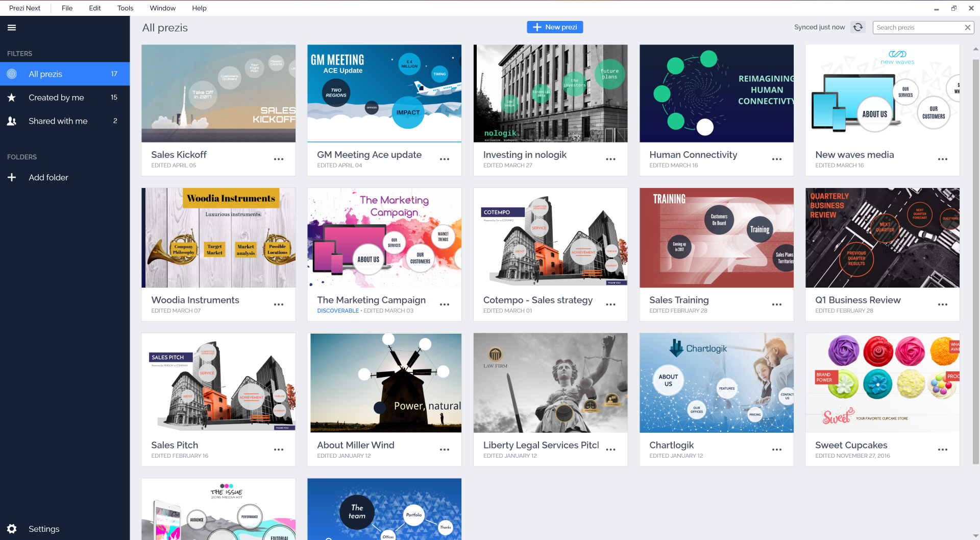Screen dimensions: 980x540
Task: Click the DISCOVERABLE link under Marketing Campaign
Action: click(x=337, y=311)
